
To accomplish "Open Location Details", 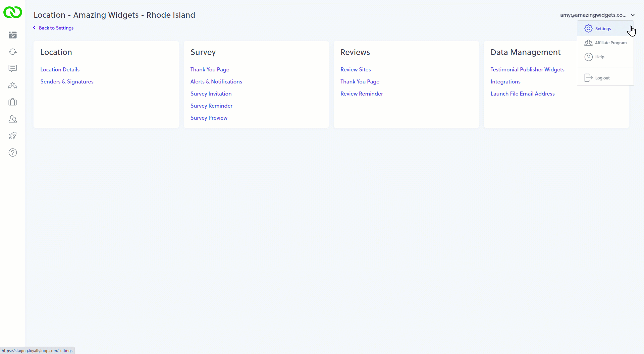I will click(60, 69).
